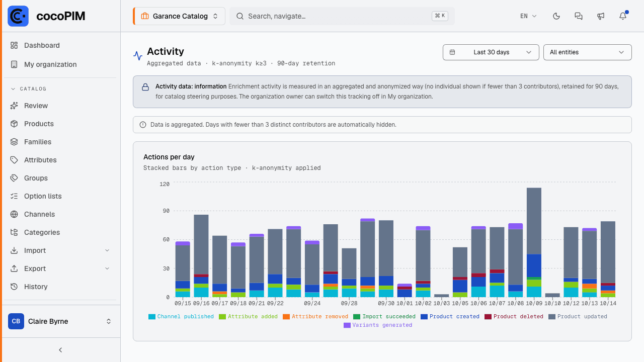Screen dimensions: 644x362
Task: Open the History menu item
Action: coord(60,287)
